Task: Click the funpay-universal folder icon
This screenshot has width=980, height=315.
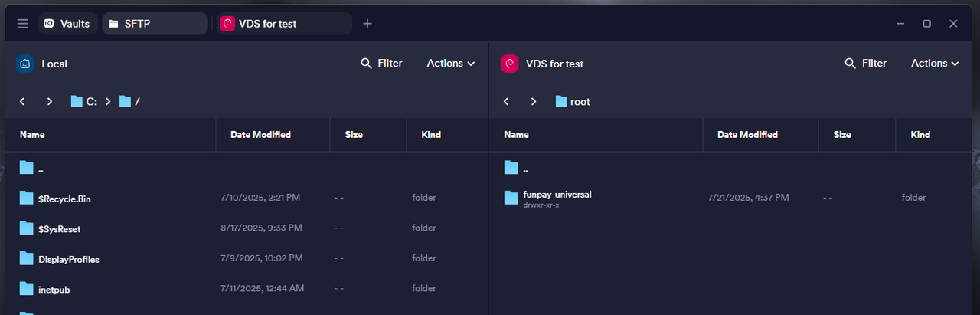Action: coord(511,198)
